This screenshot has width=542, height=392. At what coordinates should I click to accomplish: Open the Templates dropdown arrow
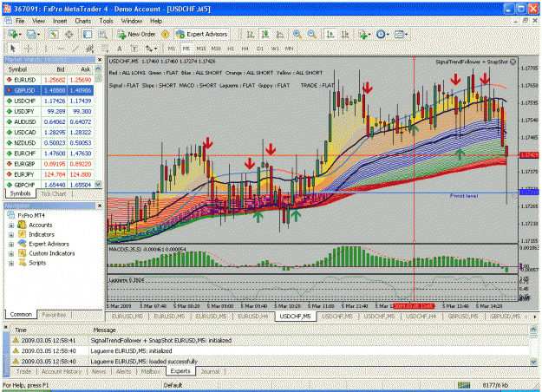(x=406, y=34)
